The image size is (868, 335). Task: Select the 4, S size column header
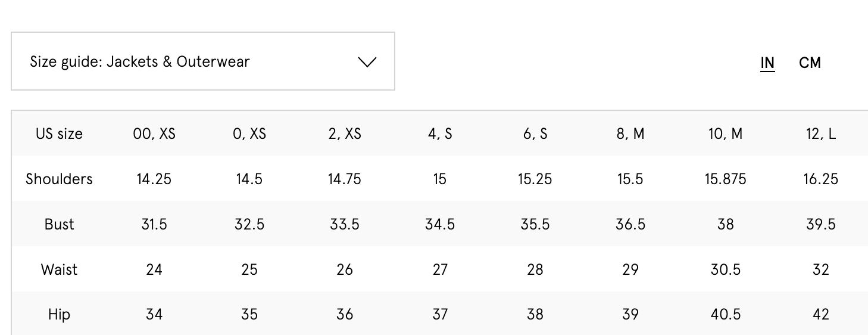(x=440, y=134)
